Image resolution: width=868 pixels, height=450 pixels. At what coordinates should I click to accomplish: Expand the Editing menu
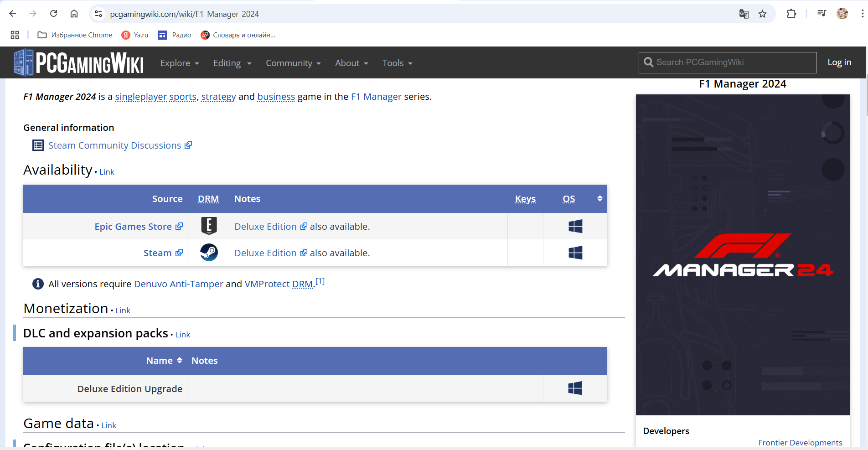232,63
